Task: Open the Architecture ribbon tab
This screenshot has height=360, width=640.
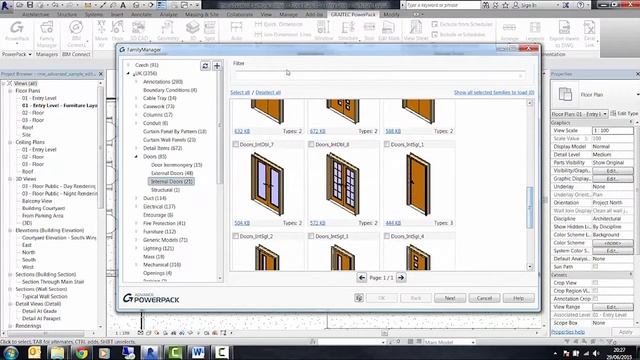Action: (36, 14)
